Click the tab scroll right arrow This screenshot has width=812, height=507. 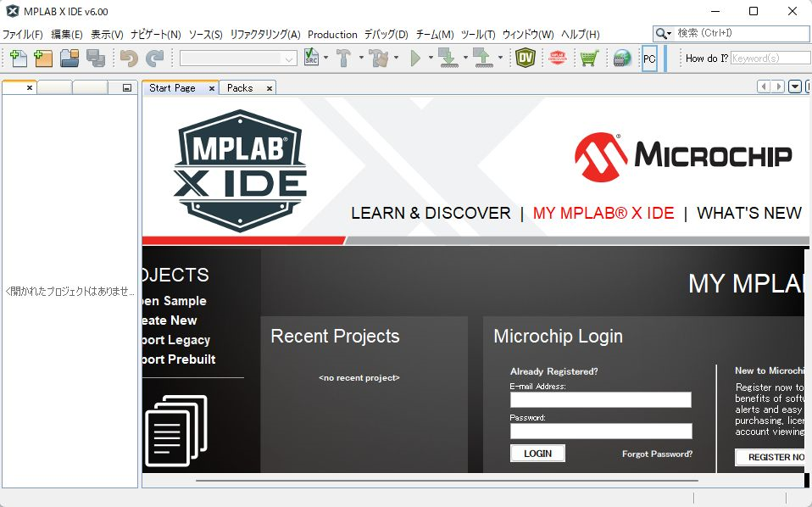click(777, 86)
